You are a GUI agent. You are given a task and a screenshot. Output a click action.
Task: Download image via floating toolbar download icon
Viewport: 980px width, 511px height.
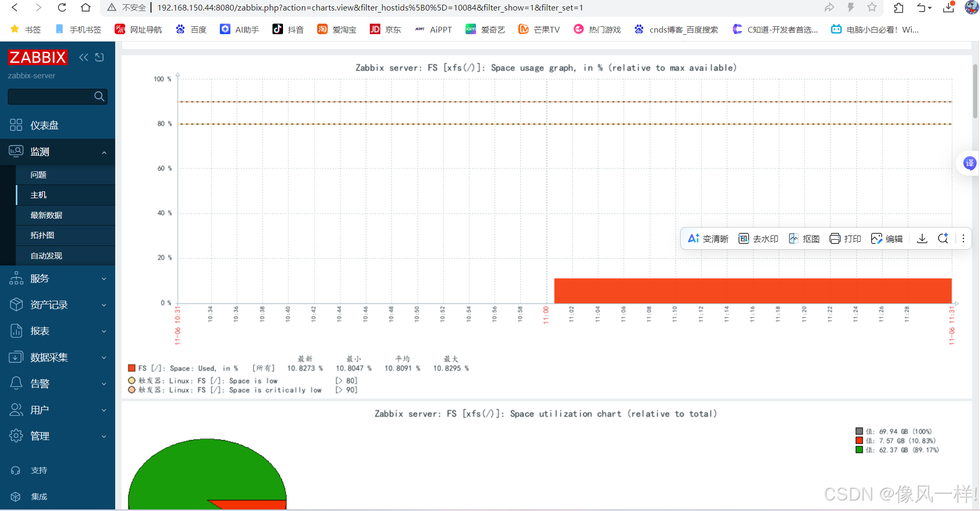[922, 239]
